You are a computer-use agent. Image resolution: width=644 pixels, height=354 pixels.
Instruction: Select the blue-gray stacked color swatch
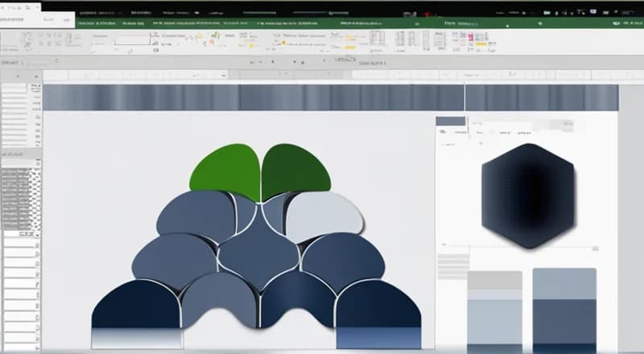[563, 310]
